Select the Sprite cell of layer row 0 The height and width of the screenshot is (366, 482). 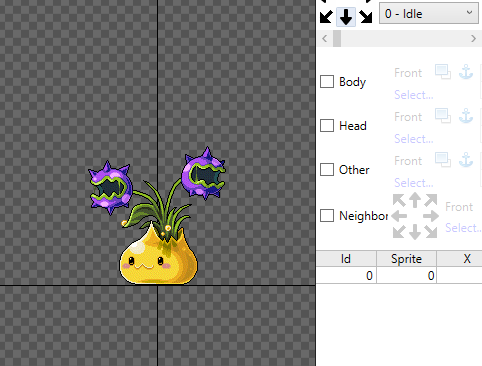[x=406, y=276]
